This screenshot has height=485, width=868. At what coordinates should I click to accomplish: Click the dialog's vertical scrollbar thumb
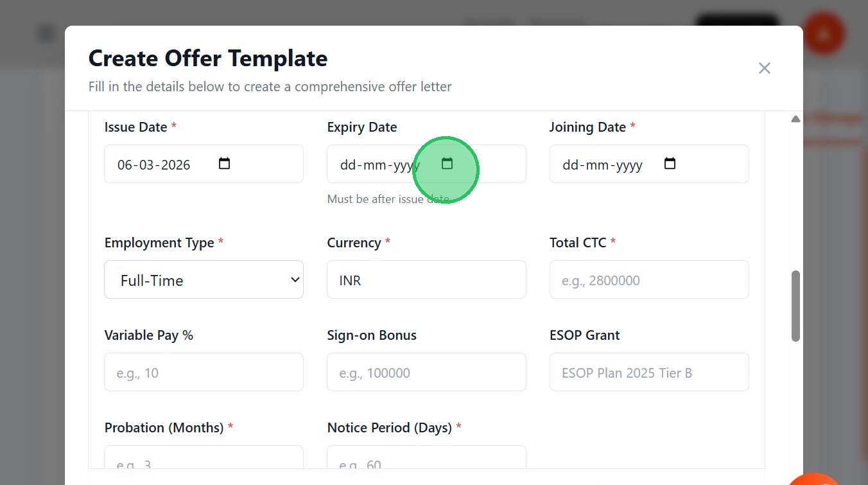pos(796,306)
